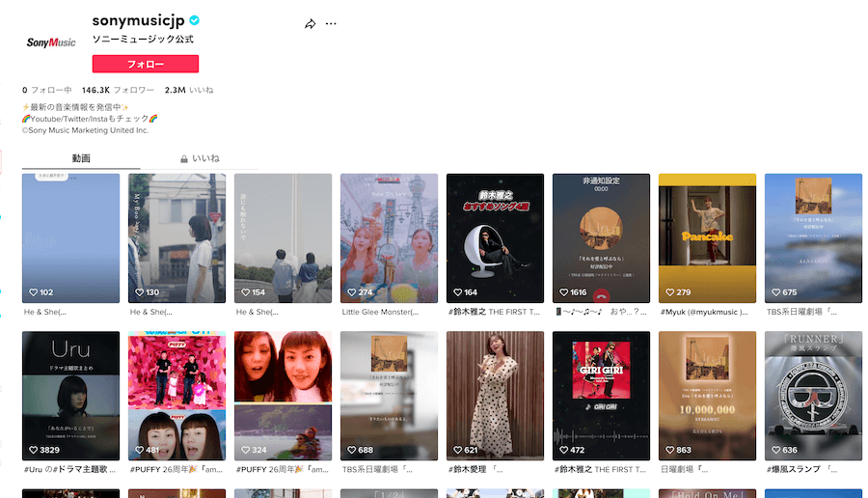The height and width of the screenshot is (498, 868).
Task: Click the フォロー follow button
Action: click(146, 64)
